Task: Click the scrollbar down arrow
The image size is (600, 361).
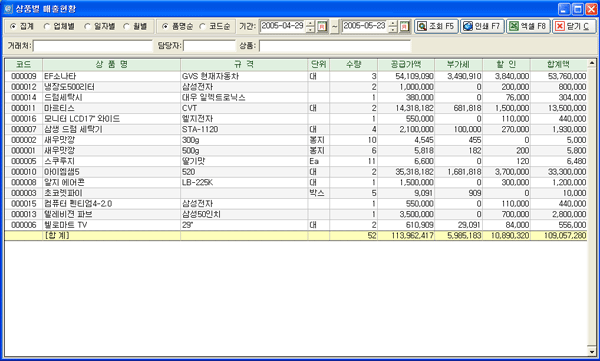Action: tap(592, 351)
